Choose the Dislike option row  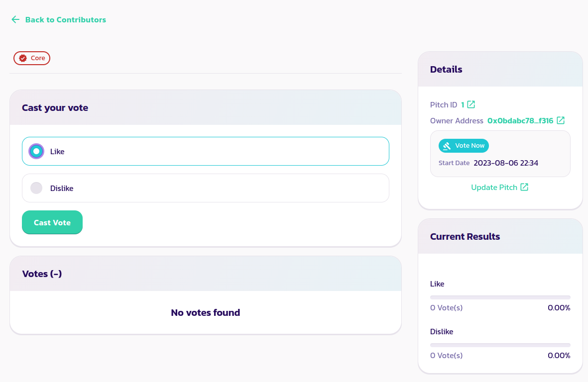click(205, 188)
